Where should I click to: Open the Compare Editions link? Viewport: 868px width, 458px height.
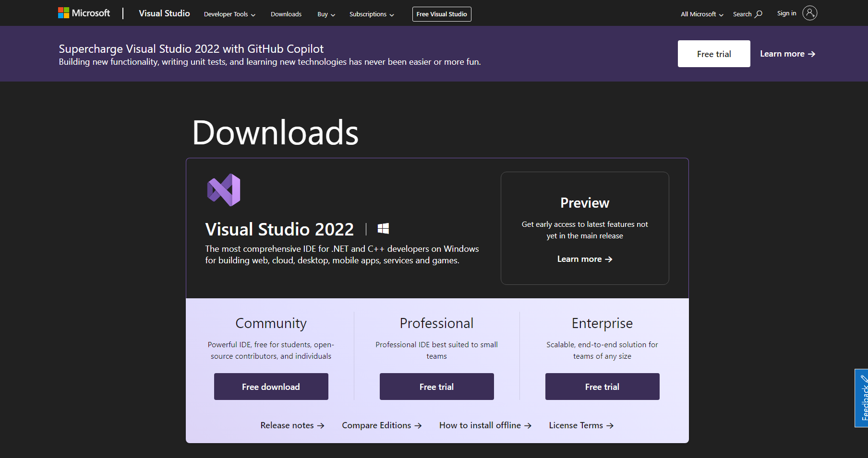click(381, 425)
